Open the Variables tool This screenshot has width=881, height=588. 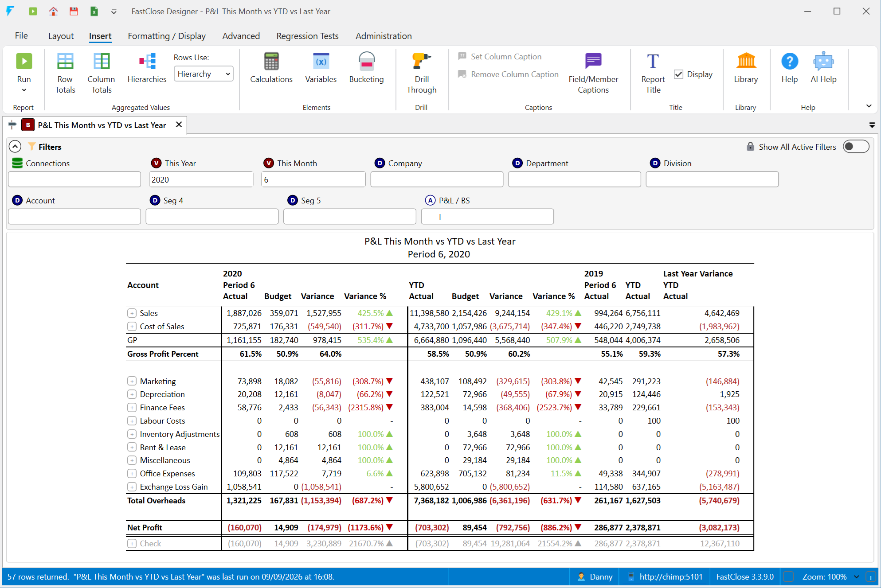(321, 68)
